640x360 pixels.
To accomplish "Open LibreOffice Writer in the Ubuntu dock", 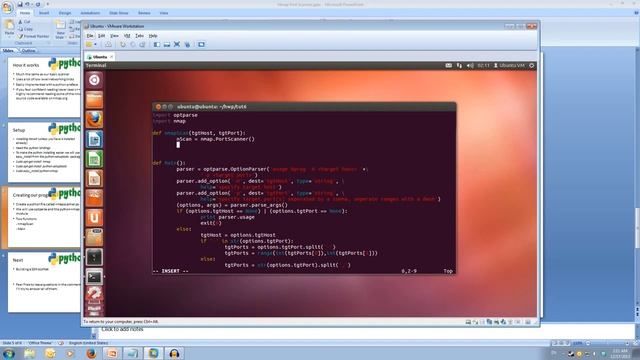I will click(94, 139).
